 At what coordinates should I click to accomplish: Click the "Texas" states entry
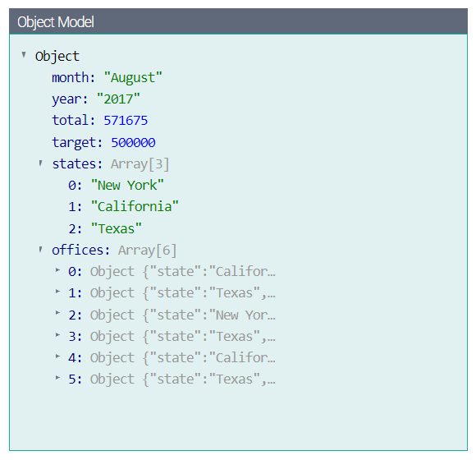117,228
